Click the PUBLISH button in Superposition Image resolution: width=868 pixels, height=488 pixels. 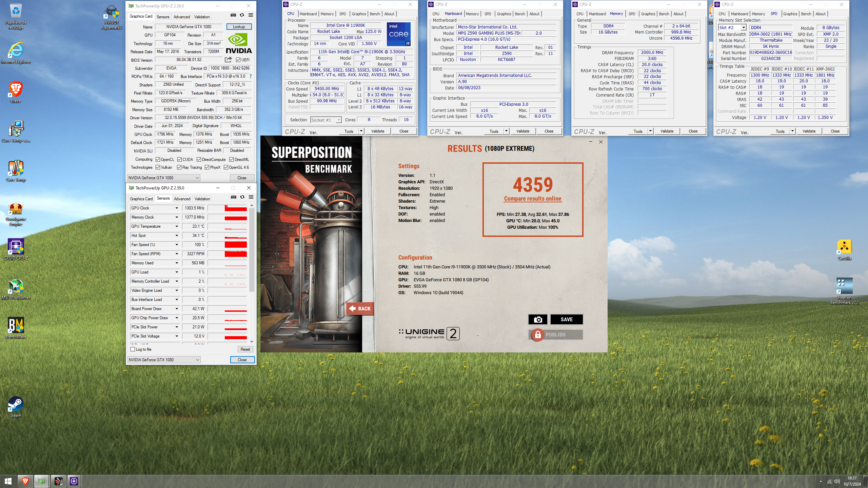[555, 335]
